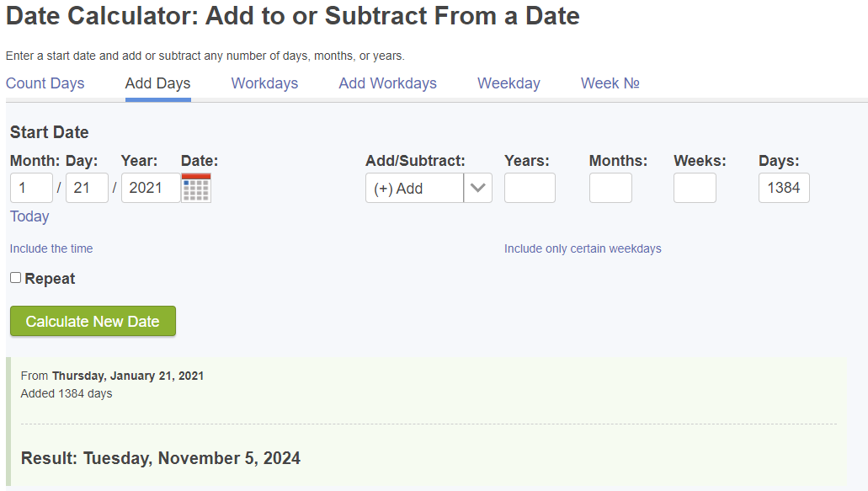Focus the Year input field
Image resolution: width=868 pixels, height=491 pixels.
151,188
